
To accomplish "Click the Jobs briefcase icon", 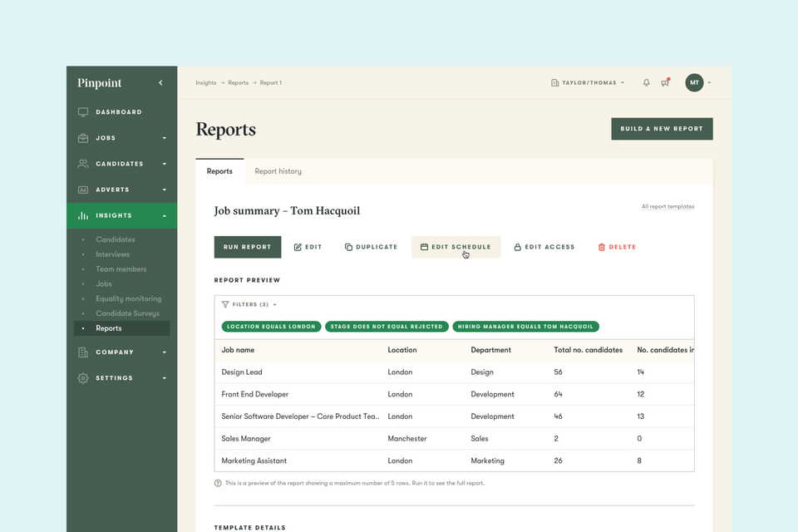I will [x=83, y=138].
